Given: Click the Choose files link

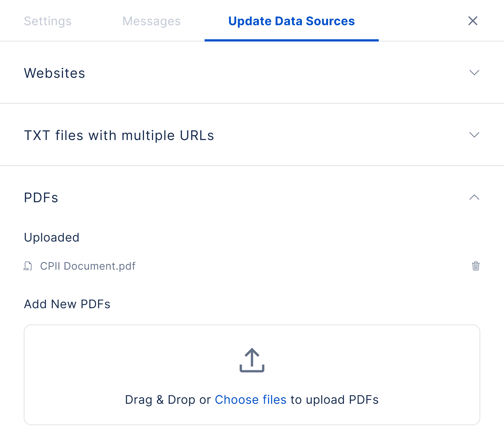Looking at the screenshot, I should click(251, 400).
